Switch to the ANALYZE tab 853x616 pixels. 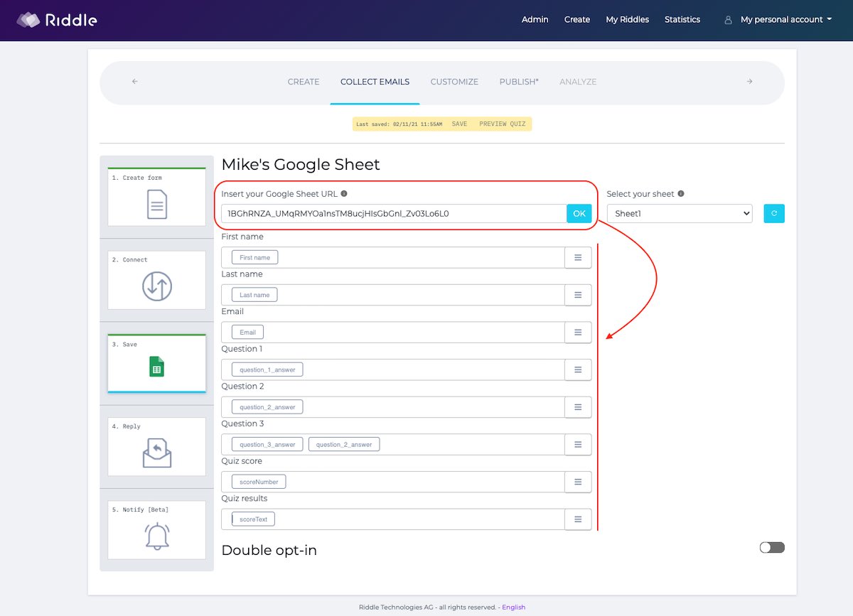[x=578, y=82]
